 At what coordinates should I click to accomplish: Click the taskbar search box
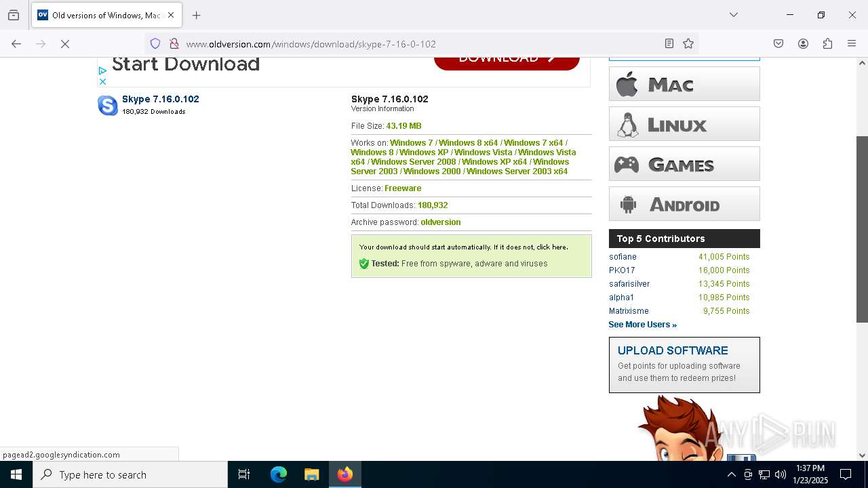tap(130, 474)
